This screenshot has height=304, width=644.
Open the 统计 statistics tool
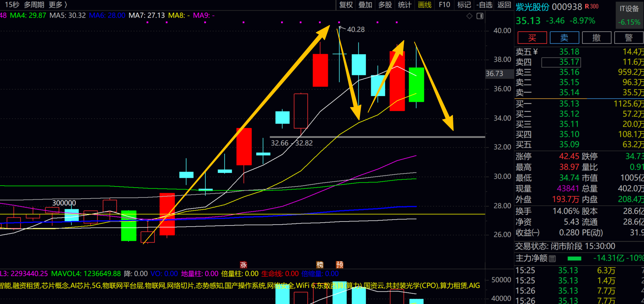pos(405,5)
